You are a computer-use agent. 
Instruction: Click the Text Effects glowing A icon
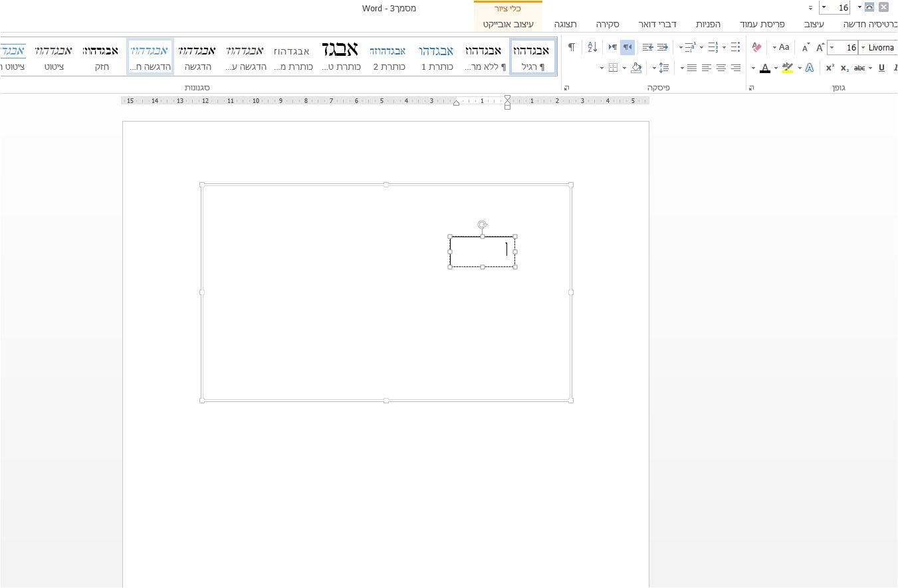coord(809,68)
